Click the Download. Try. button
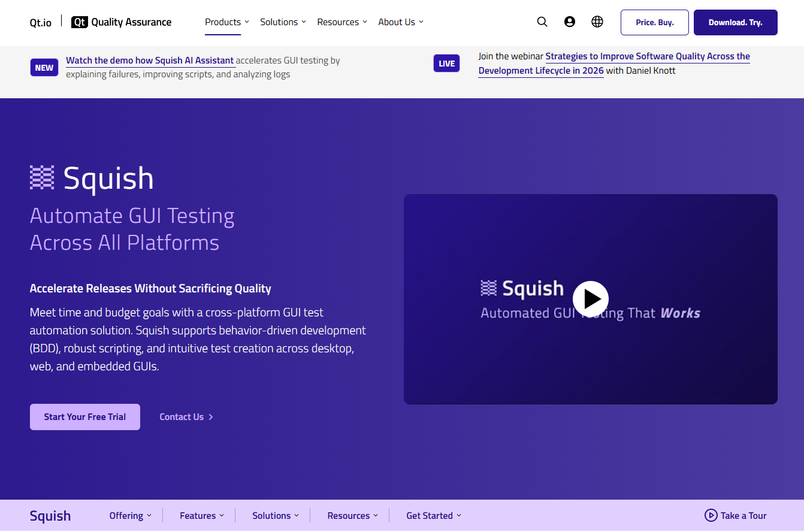This screenshot has height=532, width=804. (735, 23)
